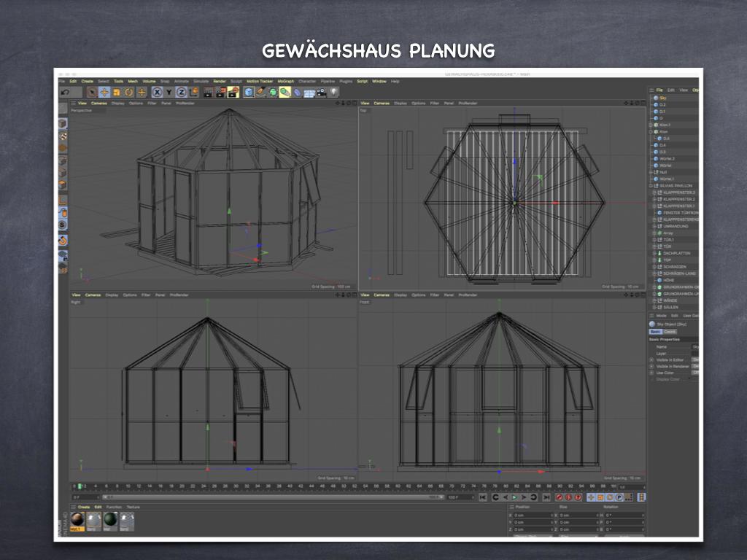747x560 pixels.
Task: Select the Move tool
Action: [x=104, y=92]
